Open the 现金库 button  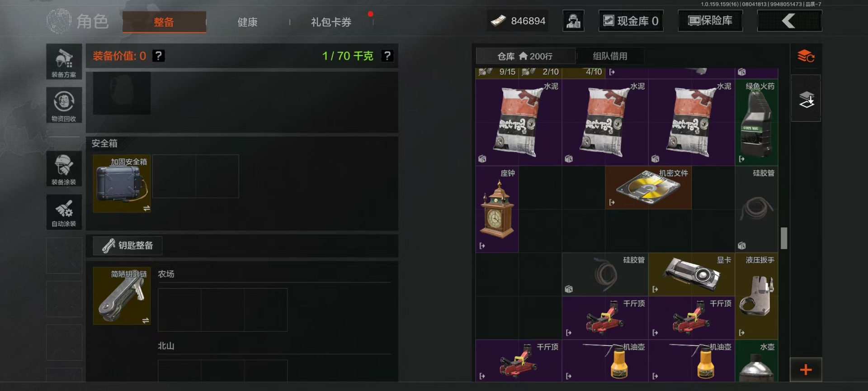[631, 21]
